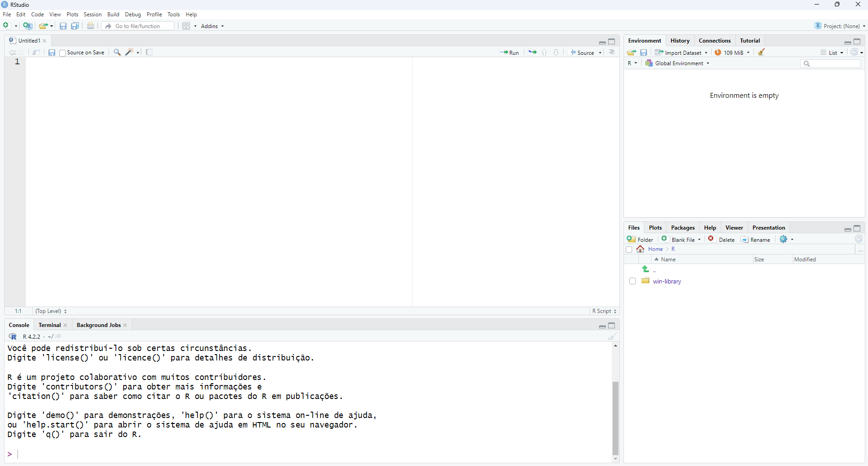
Task: Open the Addins dropdown menu
Action: (212, 26)
